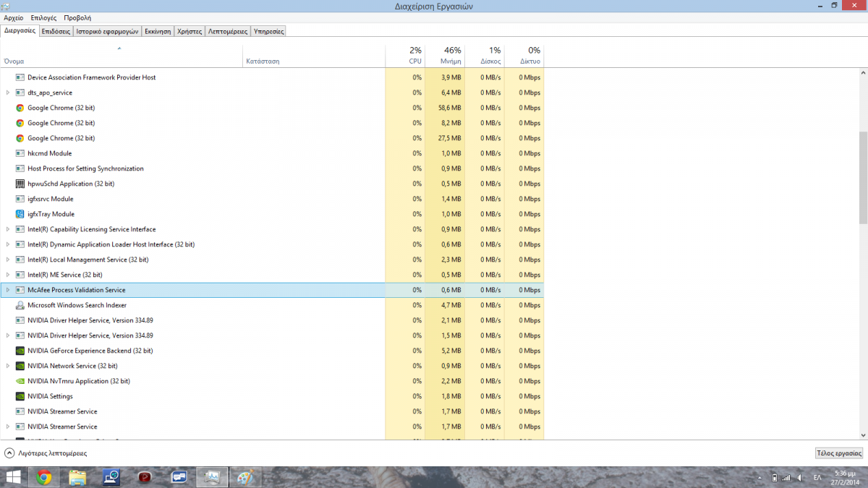Click the hpwuSchd Application barcode icon
The height and width of the screenshot is (488, 868).
click(x=20, y=184)
